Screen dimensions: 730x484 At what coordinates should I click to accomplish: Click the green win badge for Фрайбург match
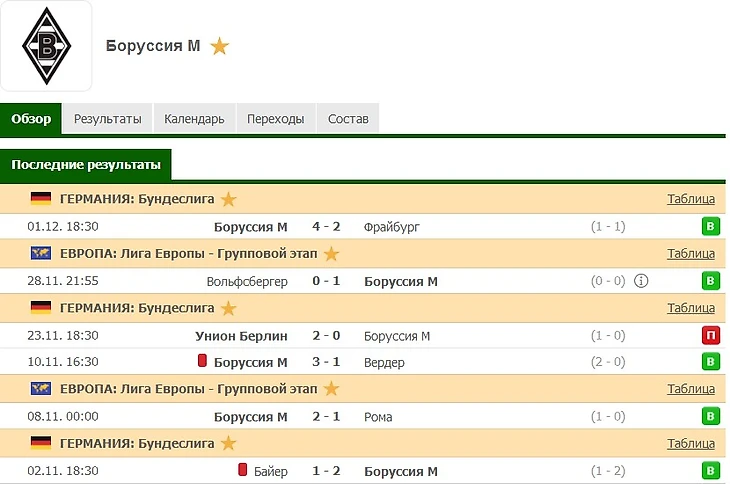(711, 227)
